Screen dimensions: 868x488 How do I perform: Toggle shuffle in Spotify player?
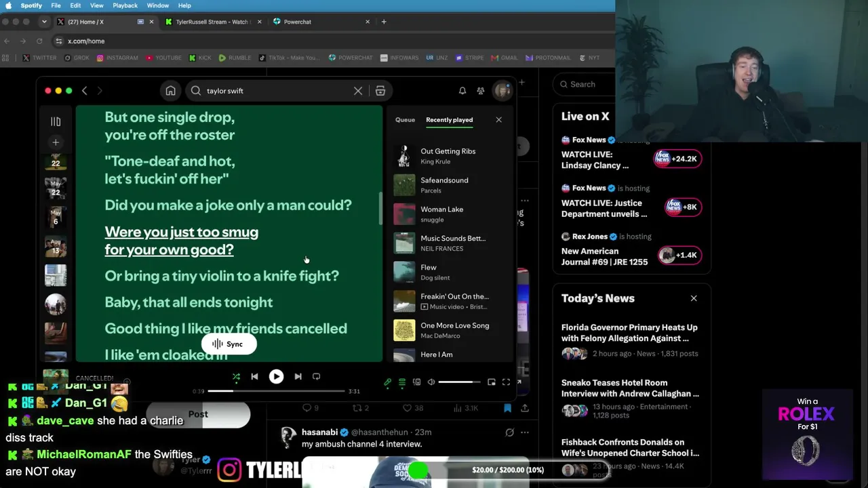[236, 376]
